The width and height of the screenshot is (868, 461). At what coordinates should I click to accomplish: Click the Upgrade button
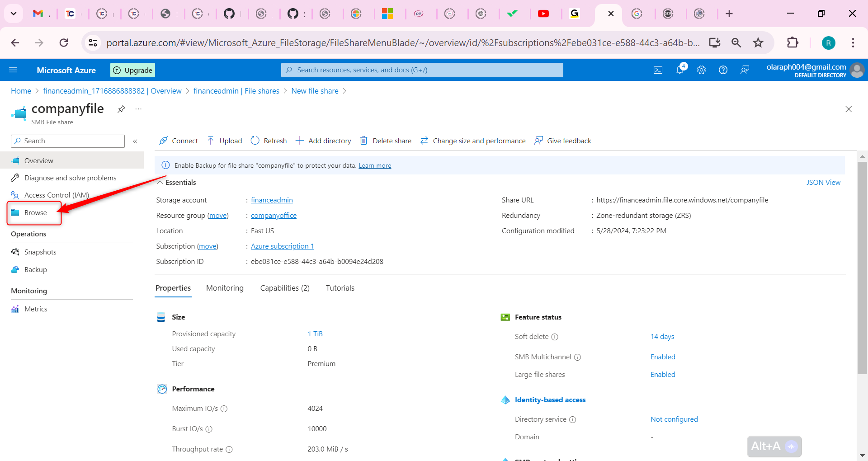tap(132, 70)
